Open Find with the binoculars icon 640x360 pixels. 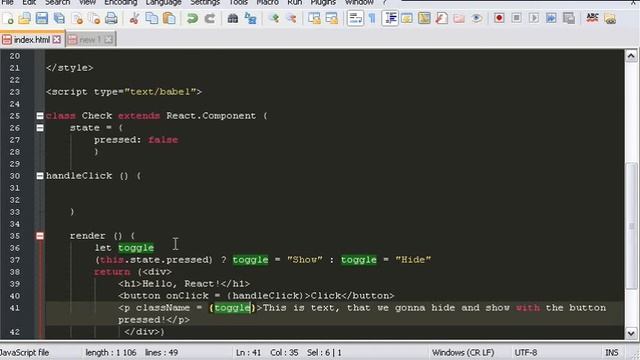[233, 18]
